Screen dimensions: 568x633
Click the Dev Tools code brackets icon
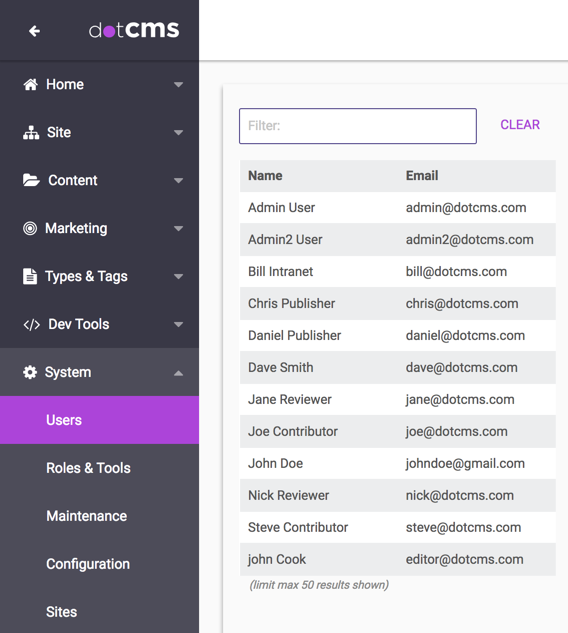(x=31, y=325)
